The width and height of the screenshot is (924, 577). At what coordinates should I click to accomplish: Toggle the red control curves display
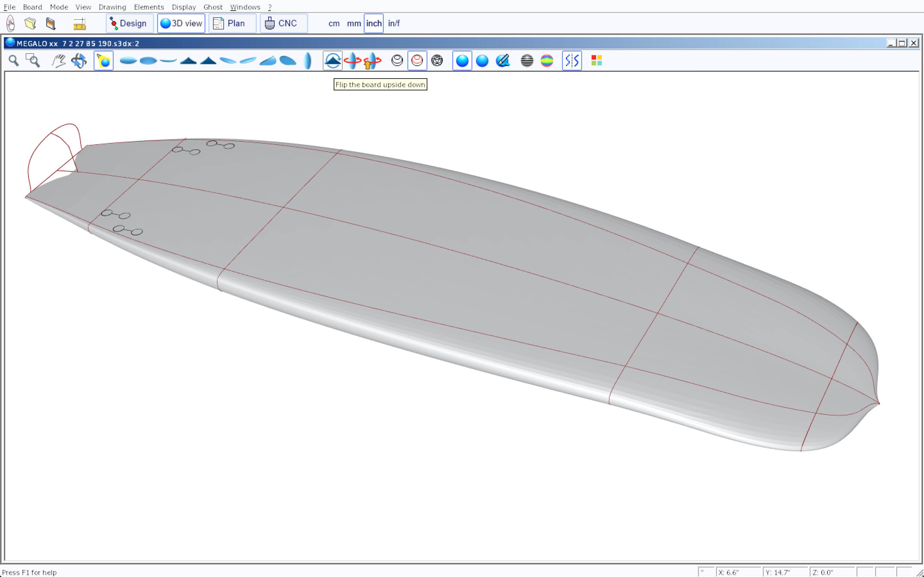coord(417,61)
